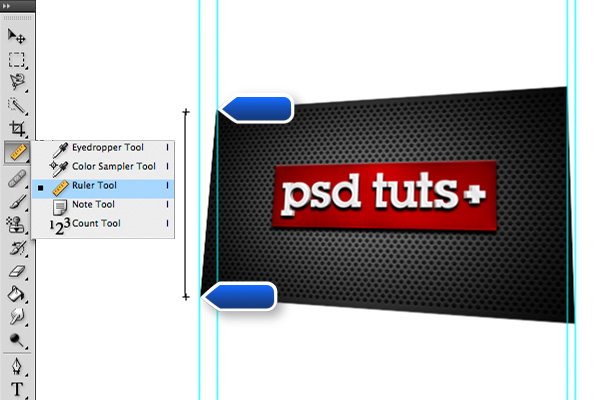Select the Rectangular Marquee tool
600x400 pixels.
(x=16, y=60)
